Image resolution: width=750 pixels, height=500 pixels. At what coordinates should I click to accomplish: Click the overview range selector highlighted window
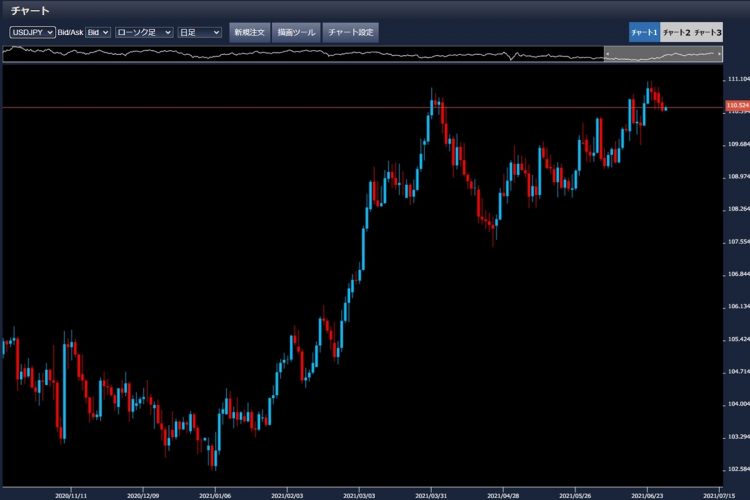coord(663,54)
